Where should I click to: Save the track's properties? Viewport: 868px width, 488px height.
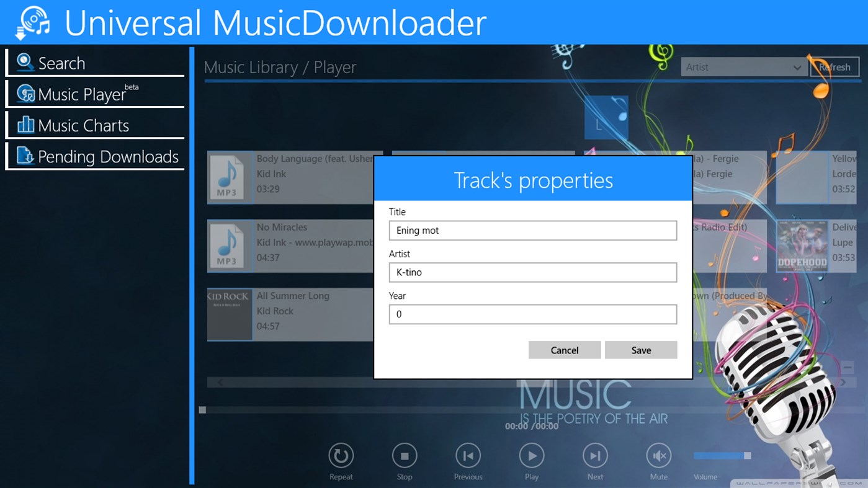click(x=641, y=350)
